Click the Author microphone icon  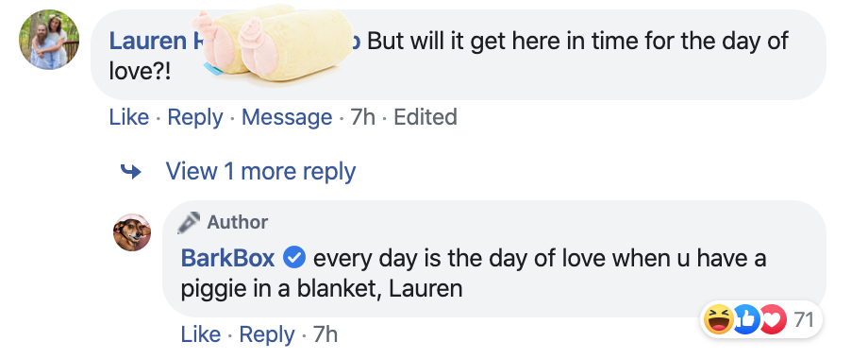tap(189, 223)
